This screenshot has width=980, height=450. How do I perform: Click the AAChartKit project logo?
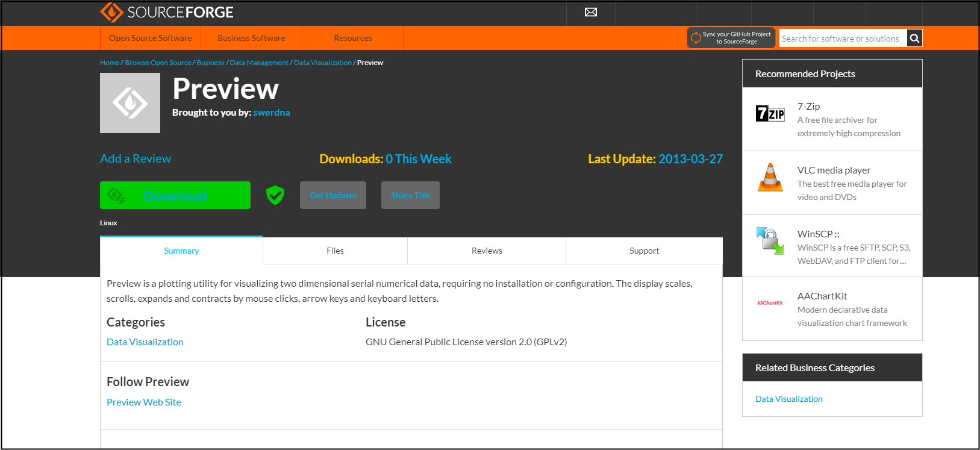tap(770, 303)
